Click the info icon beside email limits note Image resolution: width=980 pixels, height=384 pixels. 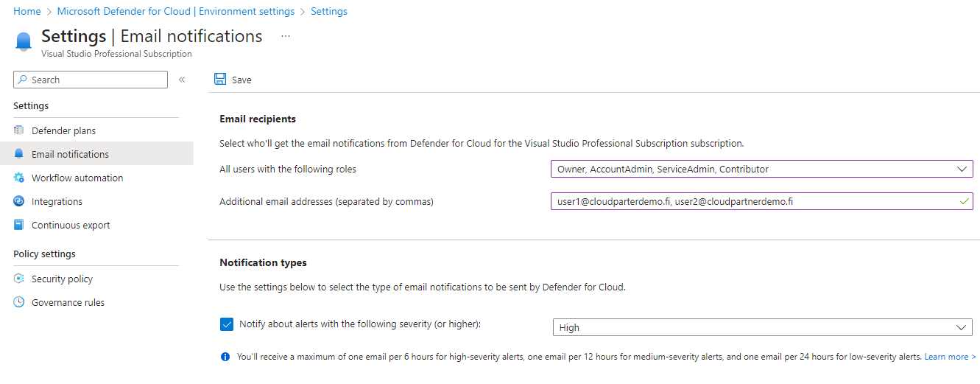coord(225,357)
